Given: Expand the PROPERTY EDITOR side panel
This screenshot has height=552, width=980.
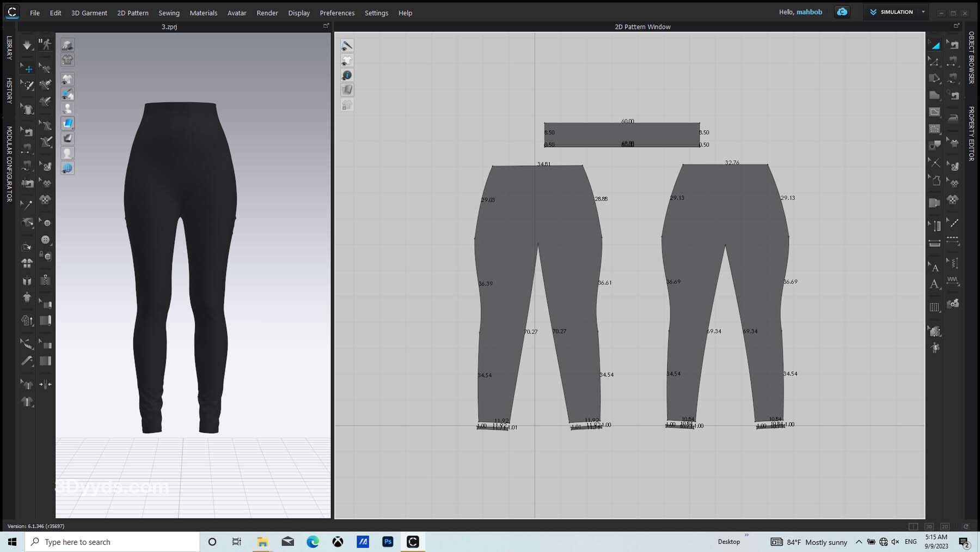Looking at the screenshot, I should click(x=971, y=134).
